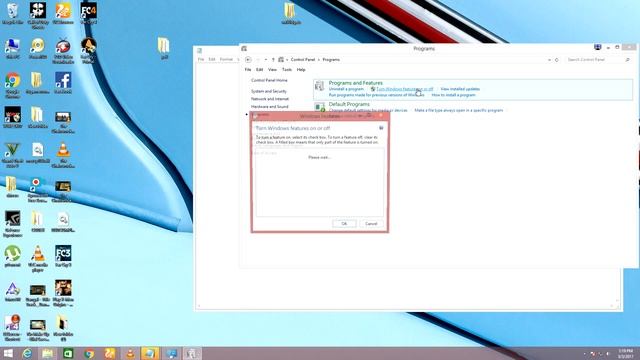Click the Windows Features taskbar button

(x=191, y=353)
